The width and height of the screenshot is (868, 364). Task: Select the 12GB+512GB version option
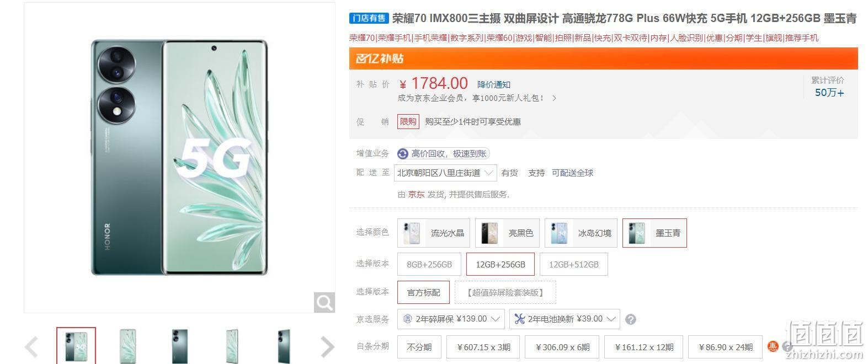[x=573, y=264]
